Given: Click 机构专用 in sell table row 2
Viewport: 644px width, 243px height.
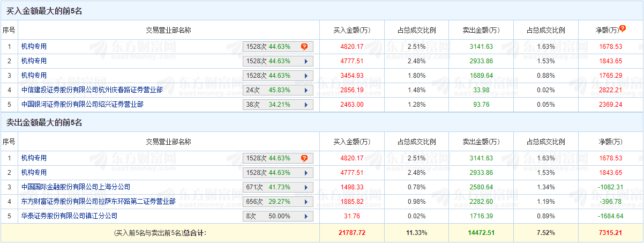Looking at the screenshot, I should 34,173.
